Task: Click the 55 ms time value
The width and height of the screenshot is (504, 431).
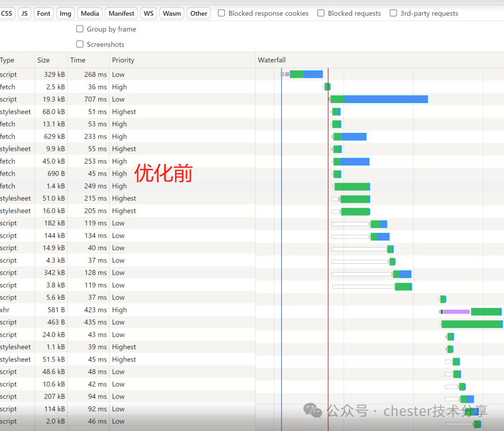Action: point(98,149)
